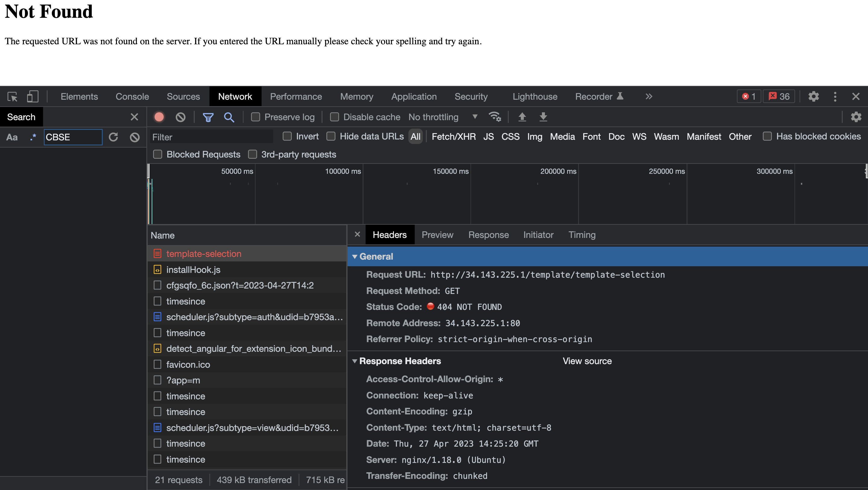Screen dimensions: 868x490
Task: Click the inspect element picker icon
Action: (x=12, y=97)
